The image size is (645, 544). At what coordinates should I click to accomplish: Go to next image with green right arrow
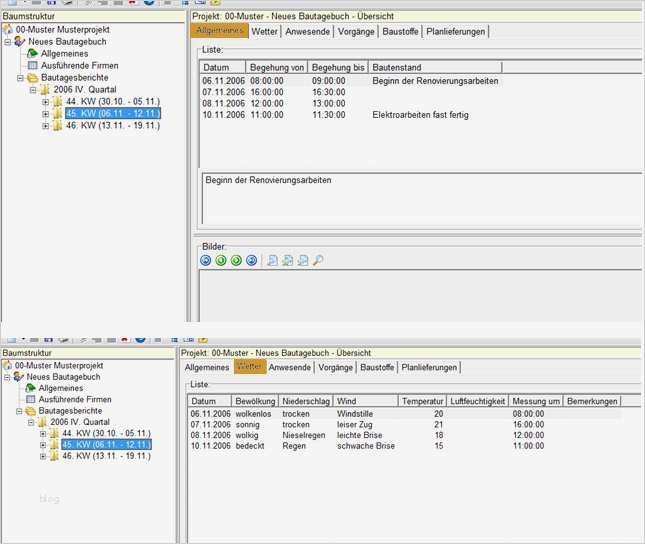pyautogui.click(x=236, y=260)
